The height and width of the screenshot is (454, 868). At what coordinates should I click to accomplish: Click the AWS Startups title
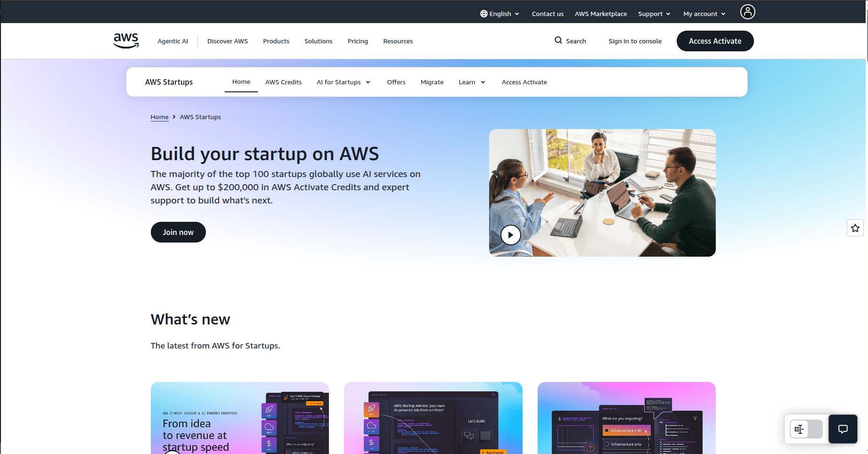coord(169,82)
